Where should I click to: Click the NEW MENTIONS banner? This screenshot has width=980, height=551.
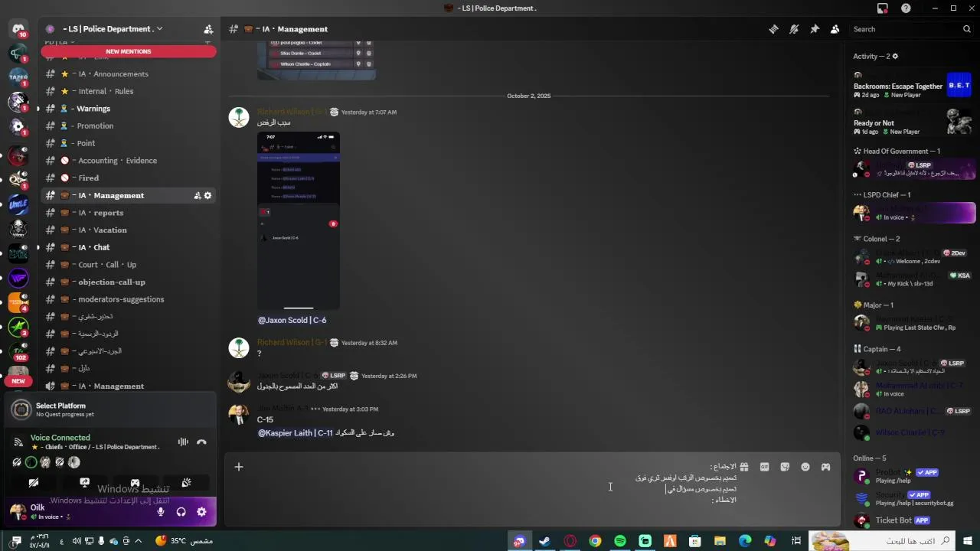[129, 51]
